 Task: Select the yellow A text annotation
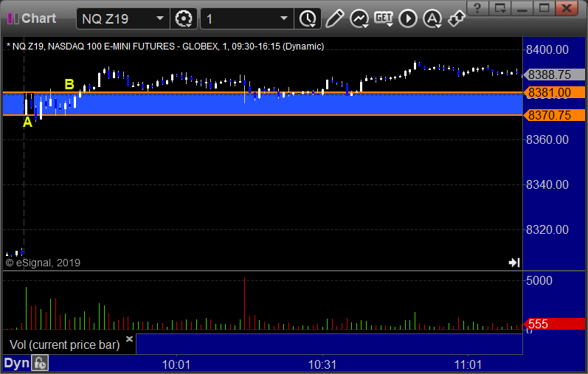(x=27, y=122)
